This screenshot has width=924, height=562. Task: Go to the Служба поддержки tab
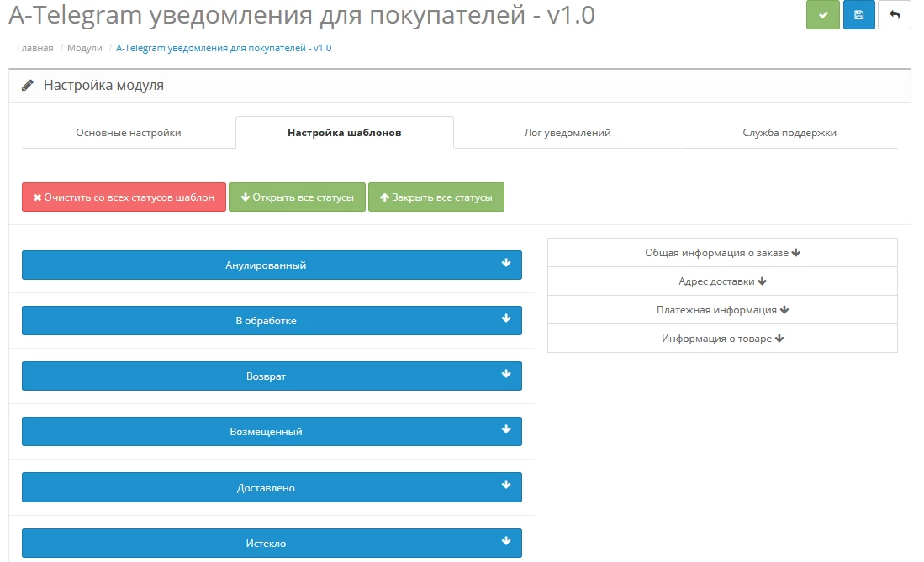tap(789, 133)
